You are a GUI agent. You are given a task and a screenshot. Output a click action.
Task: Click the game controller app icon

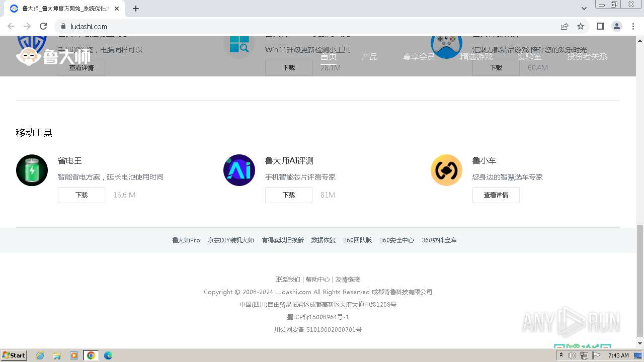point(446,47)
